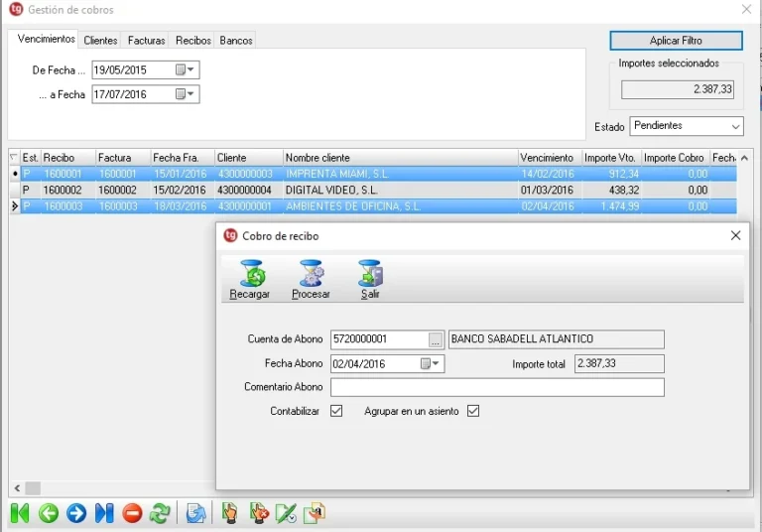Click the Comentario Abono text field

(497, 387)
